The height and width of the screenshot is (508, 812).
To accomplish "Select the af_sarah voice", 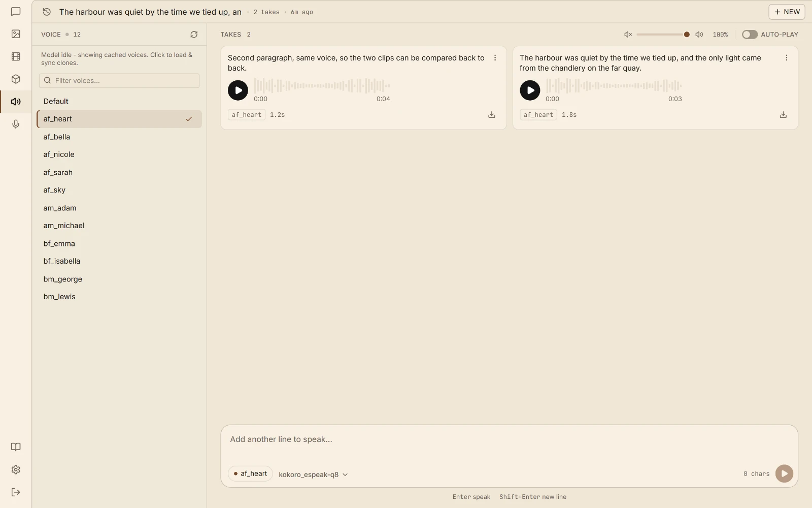I will [x=119, y=172].
